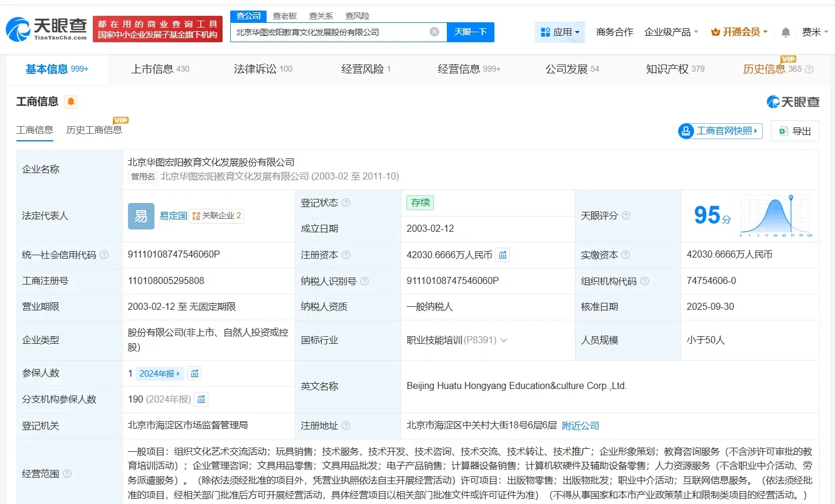The image size is (835, 504).
Task: Clear the search box using the X icon
Action: [434, 32]
